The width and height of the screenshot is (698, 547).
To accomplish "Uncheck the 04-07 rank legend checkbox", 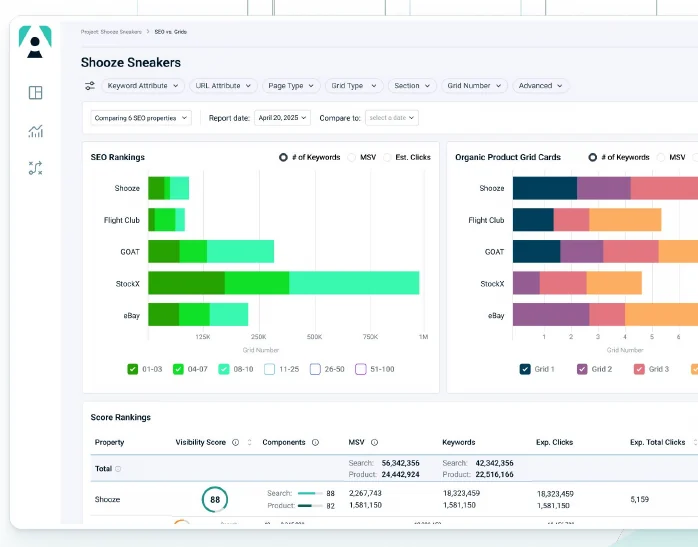I will [178, 369].
